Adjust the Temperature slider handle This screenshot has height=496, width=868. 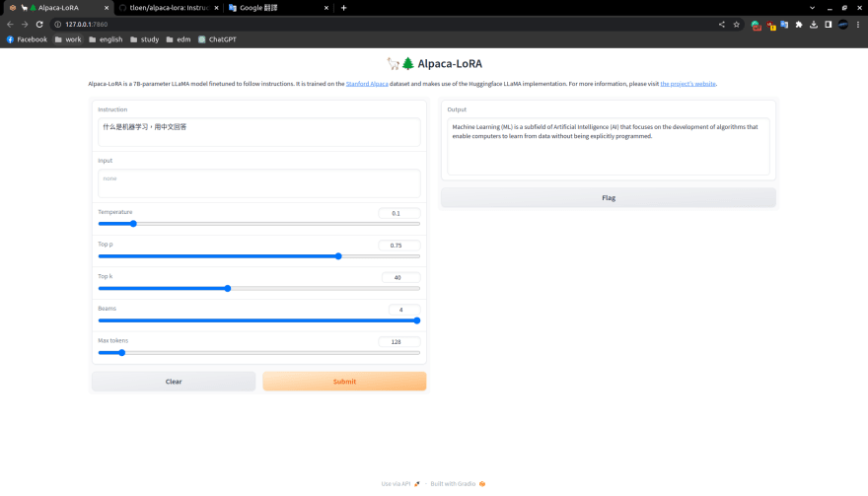(x=133, y=224)
